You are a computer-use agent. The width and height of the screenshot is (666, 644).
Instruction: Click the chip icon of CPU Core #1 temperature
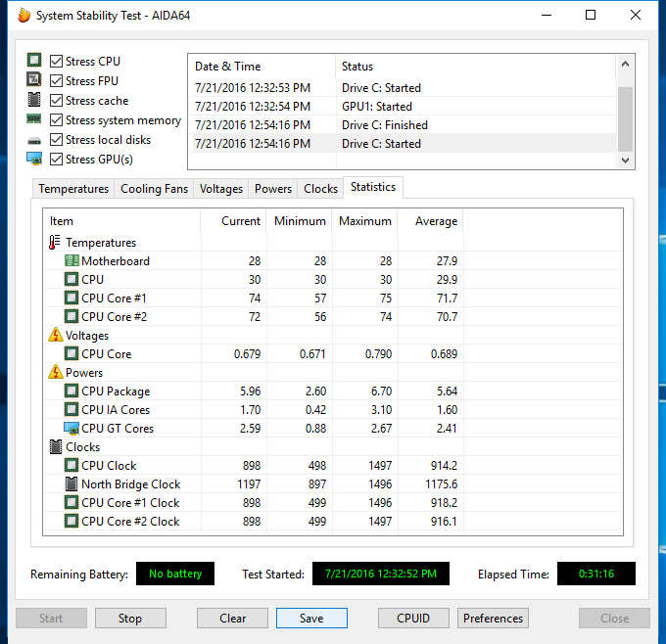(x=71, y=298)
